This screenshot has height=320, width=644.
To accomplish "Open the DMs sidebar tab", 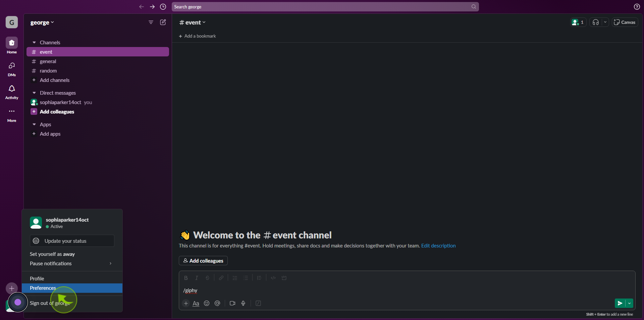I will [x=12, y=69].
